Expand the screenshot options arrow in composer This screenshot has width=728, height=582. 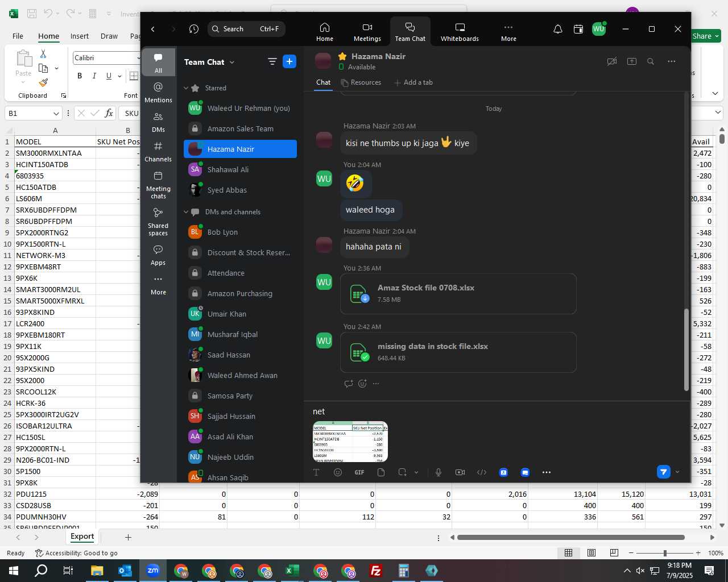(416, 472)
